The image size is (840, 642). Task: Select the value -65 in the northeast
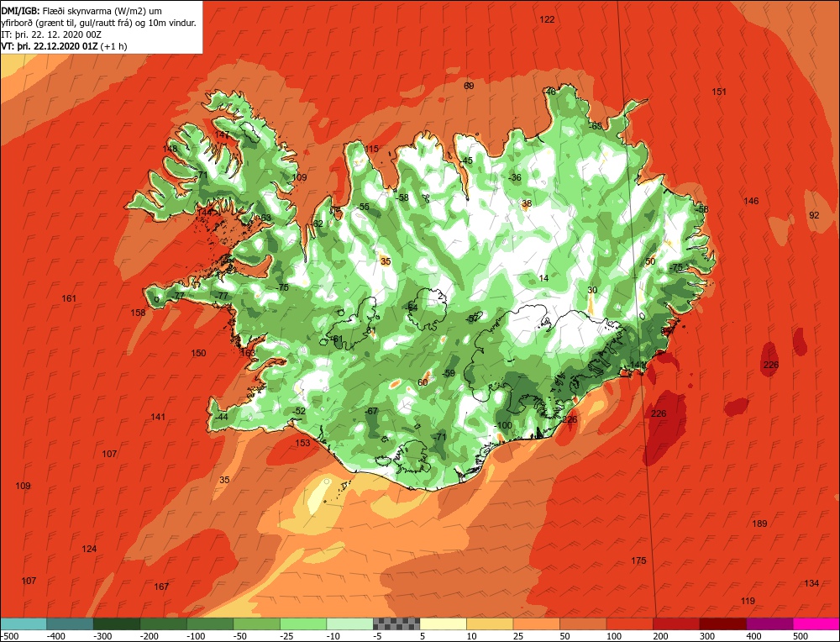pos(595,127)
